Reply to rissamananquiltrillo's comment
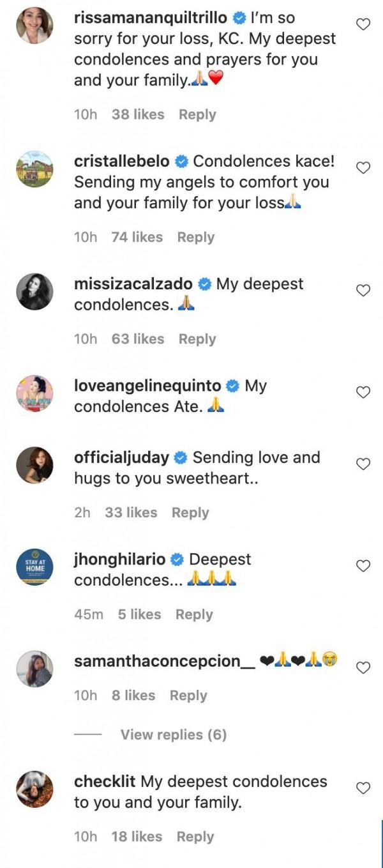This screenshot has height=868, width=383. pos(197,114)
